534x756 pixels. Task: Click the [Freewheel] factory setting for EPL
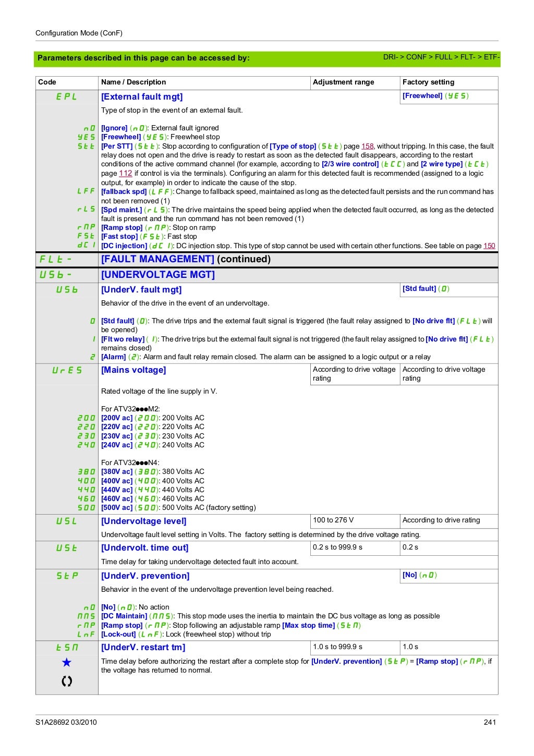tap(435, 96)
